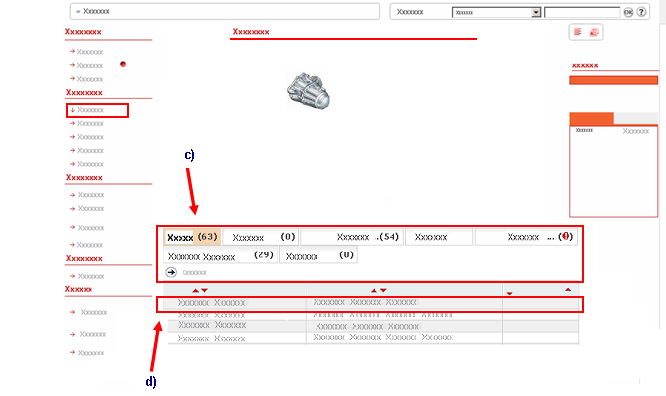The image size is (666, 396).
Task: Select the tab showing (63)
Action: tap(192, 237)
